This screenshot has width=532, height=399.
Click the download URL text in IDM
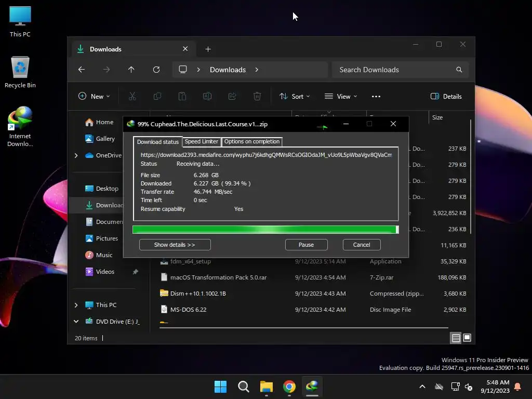pos(266,155)
